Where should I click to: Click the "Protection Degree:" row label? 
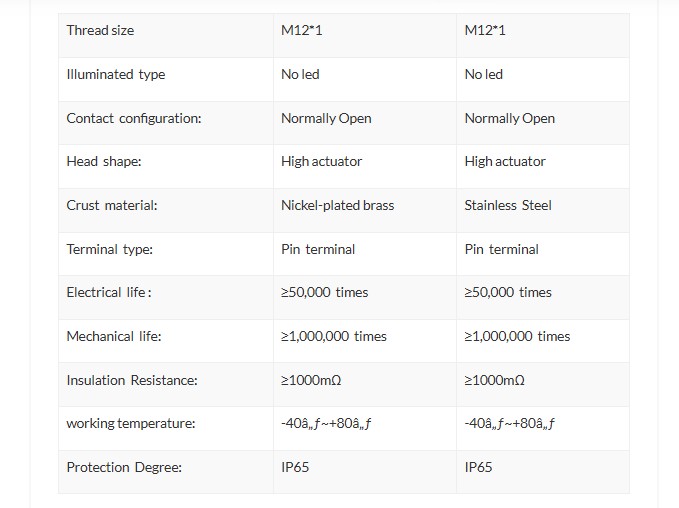(124, 467)
